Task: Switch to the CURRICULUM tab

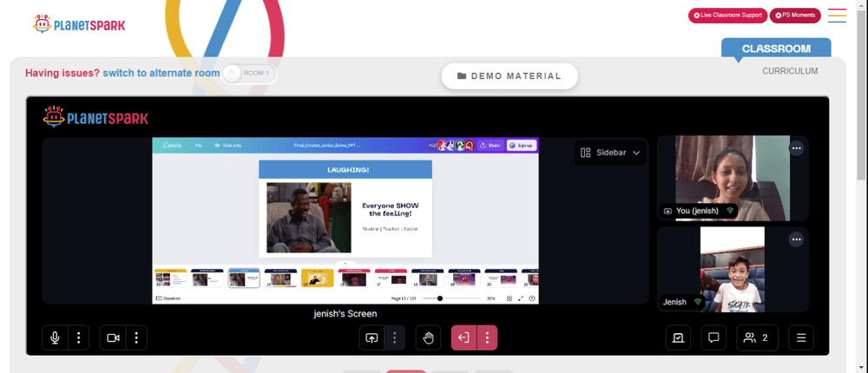Action: [790, 71]
